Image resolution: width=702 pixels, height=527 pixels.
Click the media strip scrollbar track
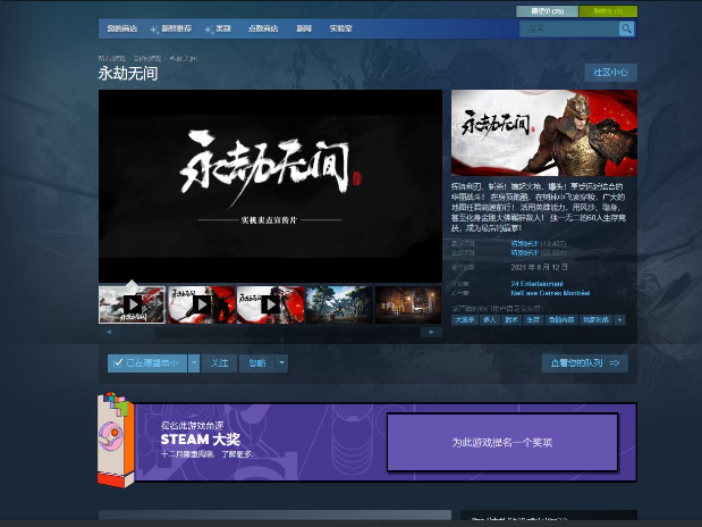(270, 332)
